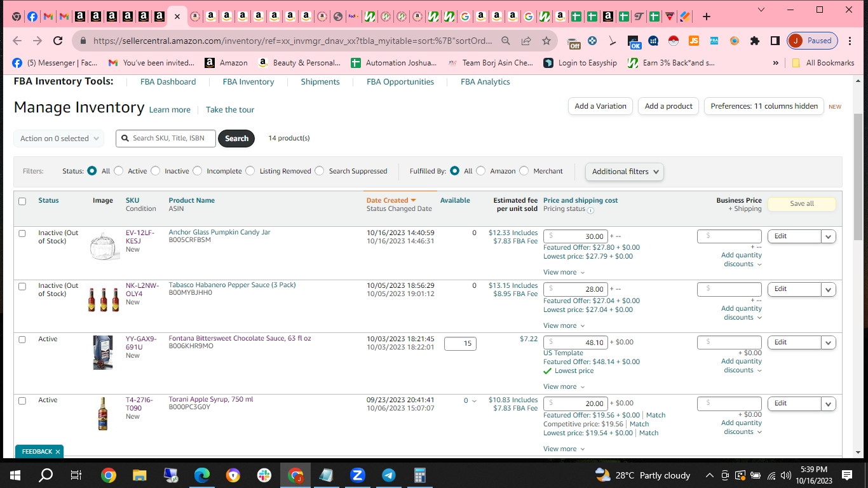This screenshot has height=488, width=868.
Task: Filter Fulfilled By Amazon
Action: pos(481,171)
